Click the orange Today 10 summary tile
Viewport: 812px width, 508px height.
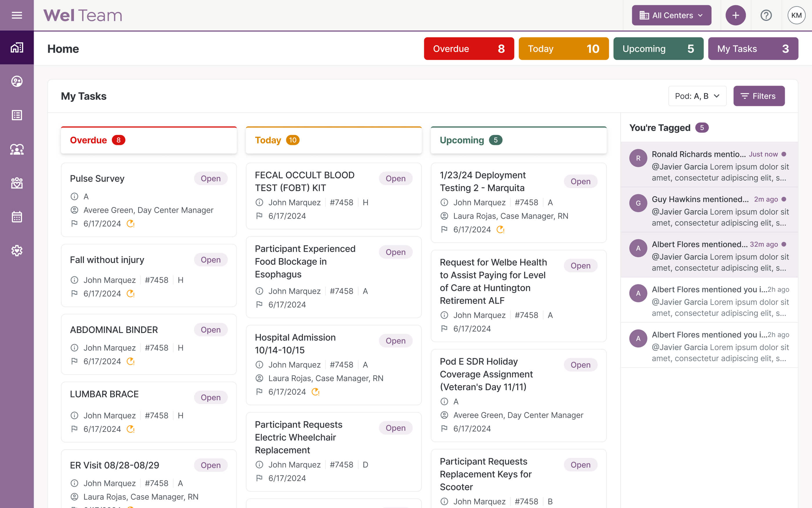pos(564,49)
